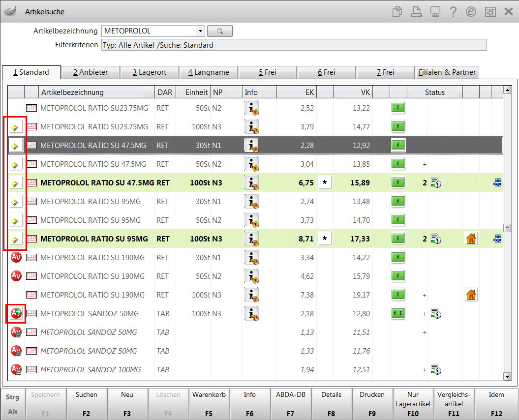The width and height of the screenshot is (519, 420).
Task: Click the copy documents icon in title bar
Action: click(397, 12)
